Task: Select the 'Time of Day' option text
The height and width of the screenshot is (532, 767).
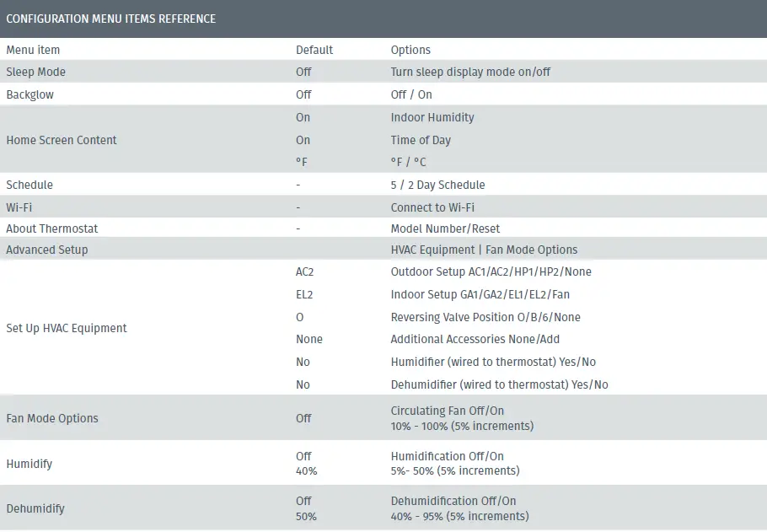Action: pos(421,140)
